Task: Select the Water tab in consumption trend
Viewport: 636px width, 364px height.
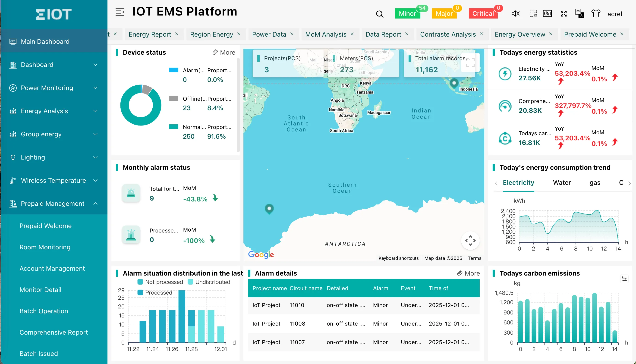Action: pyautogui.click(x=561, y=182)
